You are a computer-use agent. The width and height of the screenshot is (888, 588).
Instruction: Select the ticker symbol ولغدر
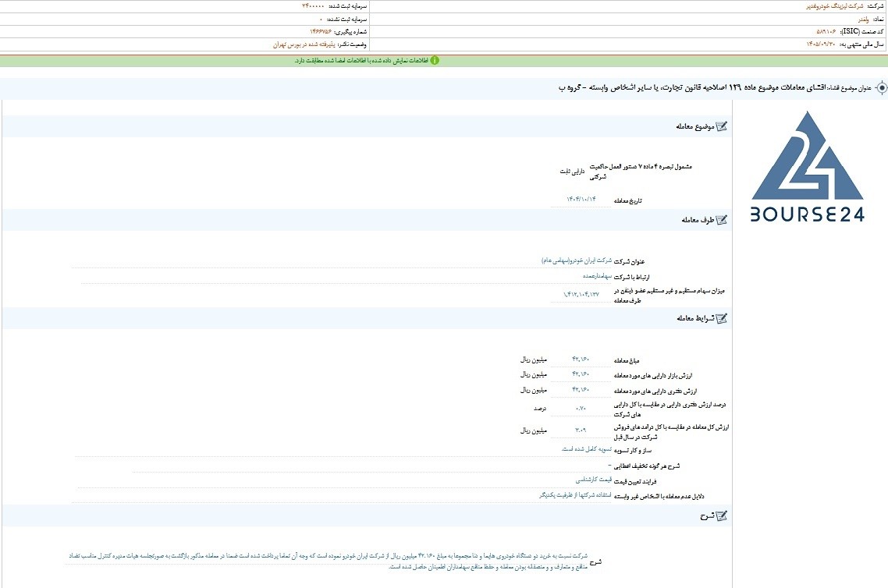pos(863,19)
